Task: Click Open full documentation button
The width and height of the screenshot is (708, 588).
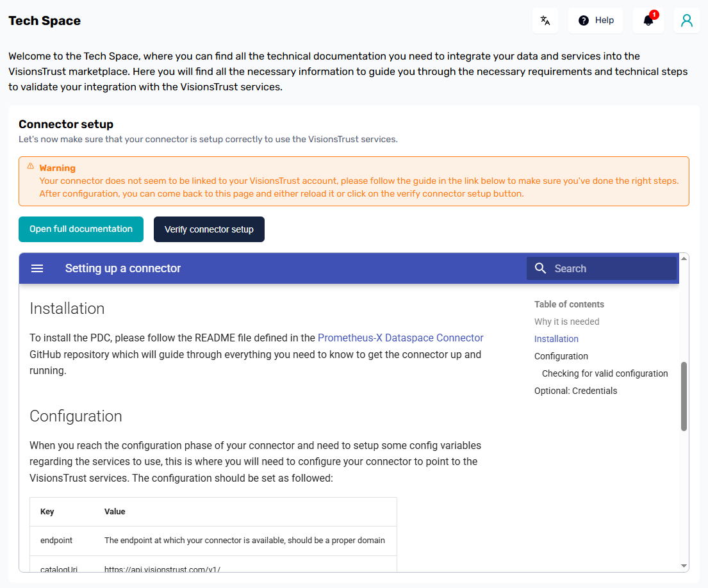Action: coord(81,229)
